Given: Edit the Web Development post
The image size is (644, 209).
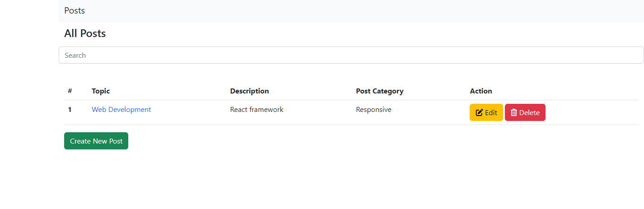Looking at the screenshot, I should [x=486, y=113].
